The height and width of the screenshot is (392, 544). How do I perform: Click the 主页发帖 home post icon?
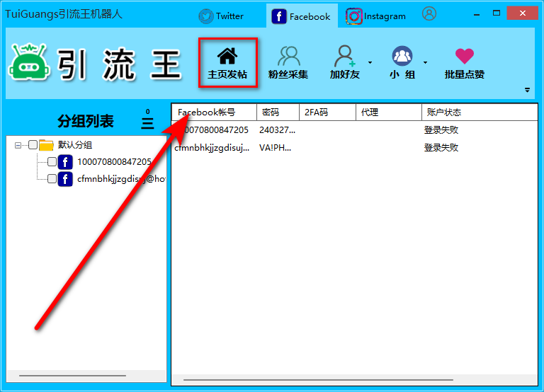[227, 57]
